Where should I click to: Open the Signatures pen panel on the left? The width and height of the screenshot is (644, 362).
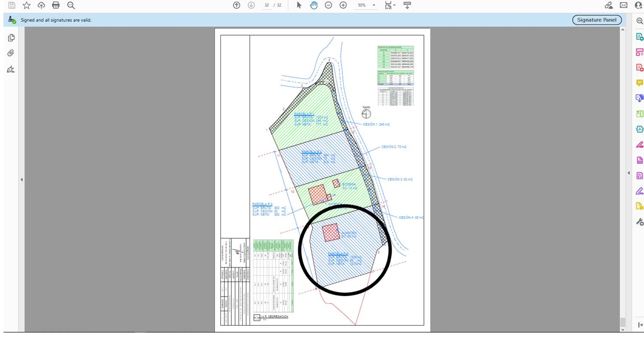coord(10,69)
